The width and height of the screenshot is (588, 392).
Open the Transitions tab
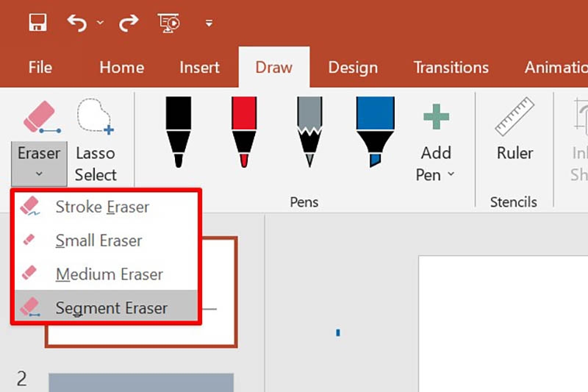(x=451, y=68)
